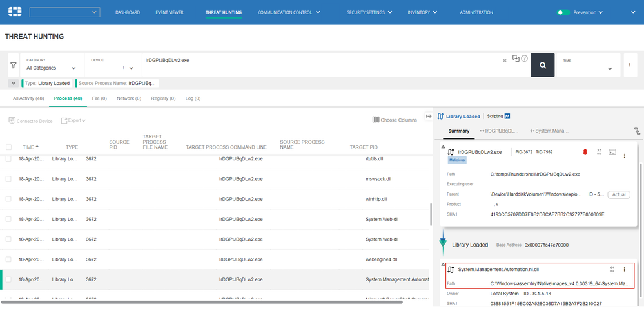Click the filter funnel icon
The image size is (644, 309).
tap(13, 65)
